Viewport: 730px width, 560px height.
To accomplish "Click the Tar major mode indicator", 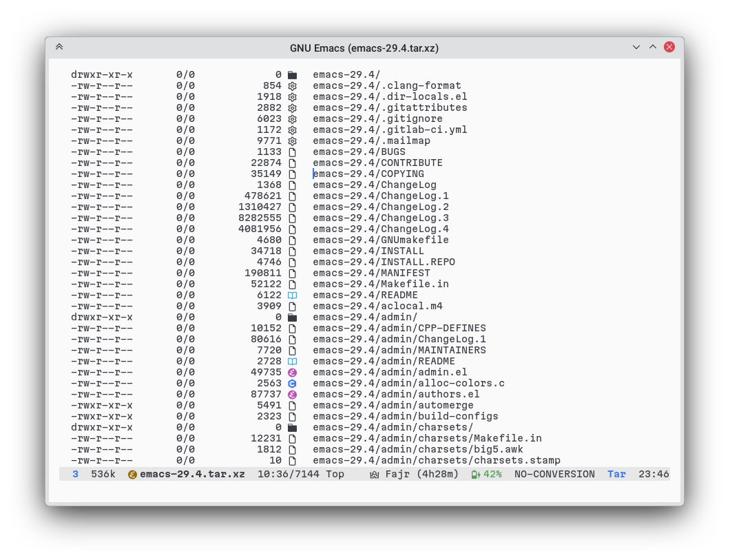I will click(616, 475).
